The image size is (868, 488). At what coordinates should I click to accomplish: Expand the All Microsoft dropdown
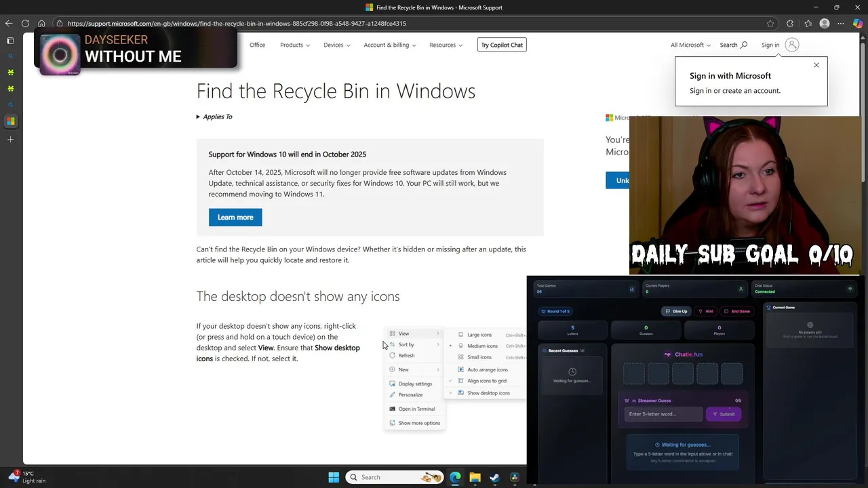pyautogui.click(x=690, y=45)
